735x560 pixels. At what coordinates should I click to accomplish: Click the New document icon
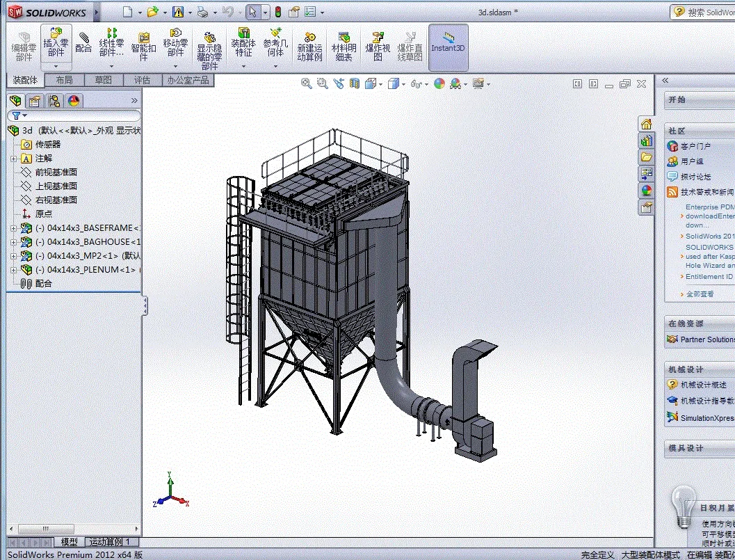[x=127, y=12]
